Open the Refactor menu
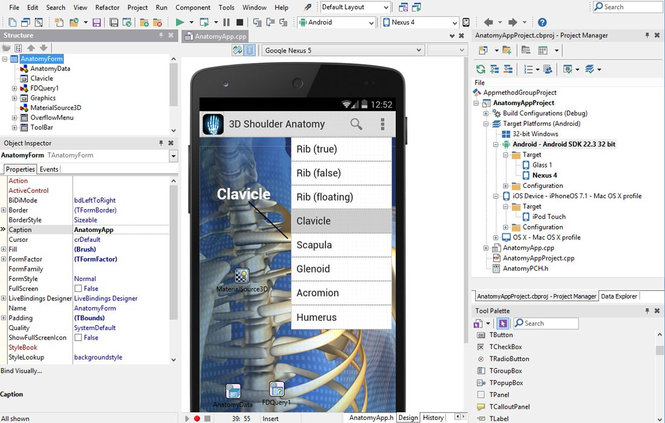Screen dimensions: 665x423 click(107, 7)
